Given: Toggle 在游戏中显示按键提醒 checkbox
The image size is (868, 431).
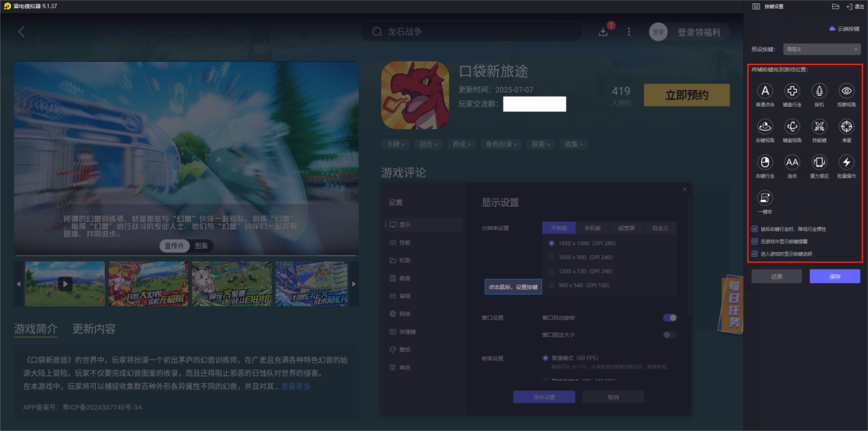Looking at the screenshot, I should click(x=755, y=242).
